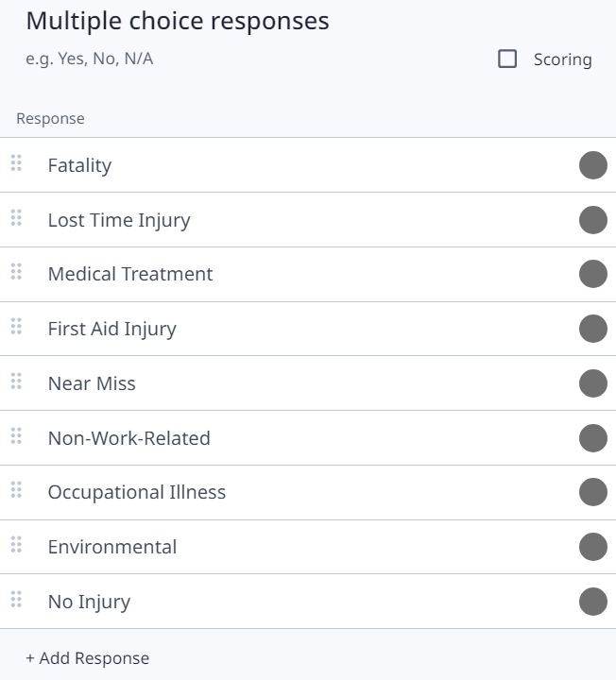Click drag handle icon beside First Aid Injury
Image resolution: width=616 pixels, height=680 pixels.
16,327
